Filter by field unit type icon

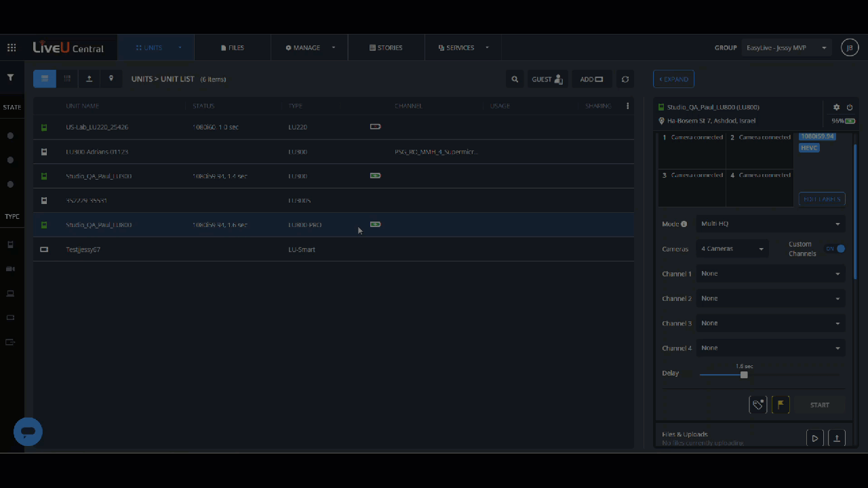click(x=10, y=245)
